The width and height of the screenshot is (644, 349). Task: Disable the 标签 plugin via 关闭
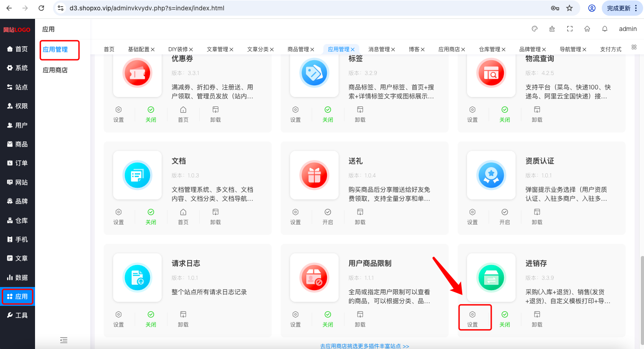(328, 115)
